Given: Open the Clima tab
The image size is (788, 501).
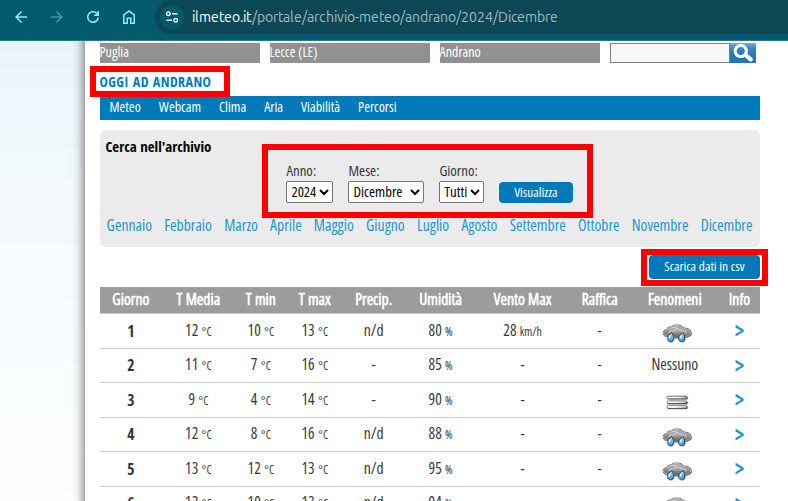Looking at the screenshot, I should tap(232, 108).
